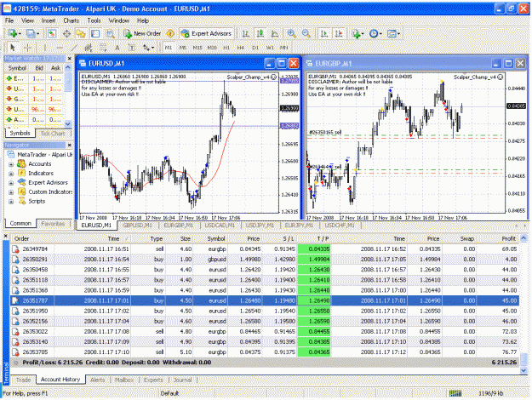The image size is (532, 400).
Task: Select the Fibonacci Retracement tool
Action: [x=103, y=48]
